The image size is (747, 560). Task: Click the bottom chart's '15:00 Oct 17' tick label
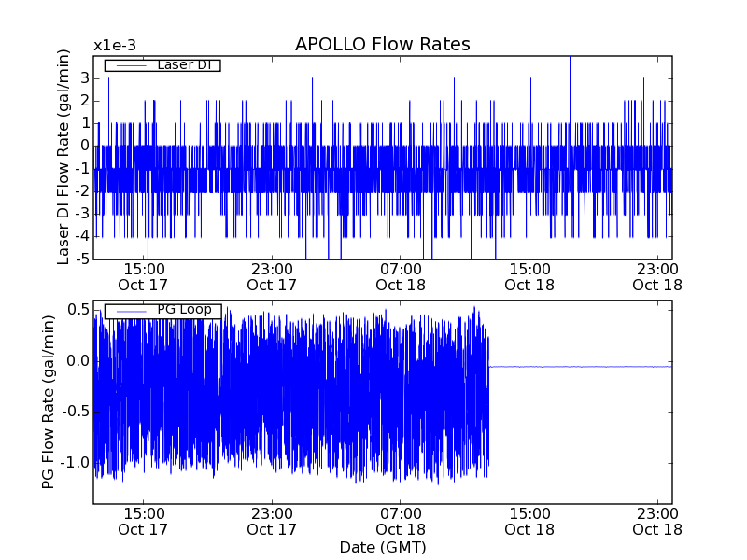pyautogui.click(x=143, y=522)
